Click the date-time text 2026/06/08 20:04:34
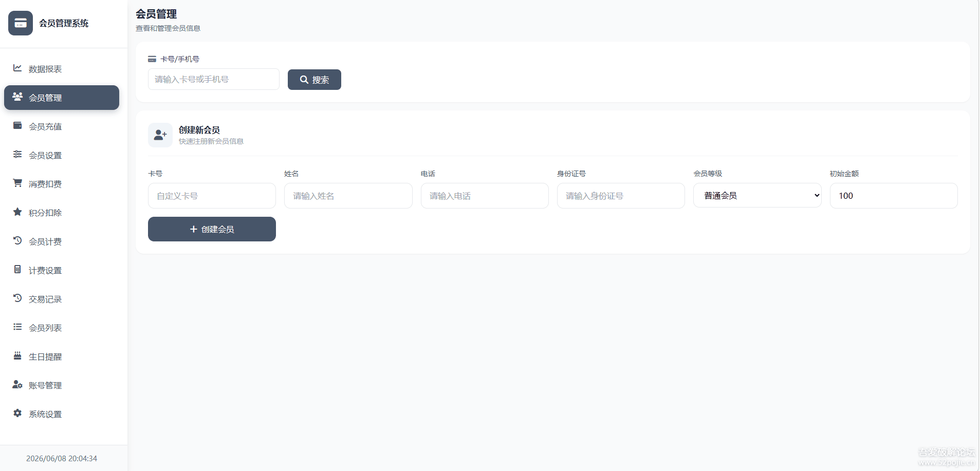Screen dimensions: 980x471 click(x=62, y=459)
